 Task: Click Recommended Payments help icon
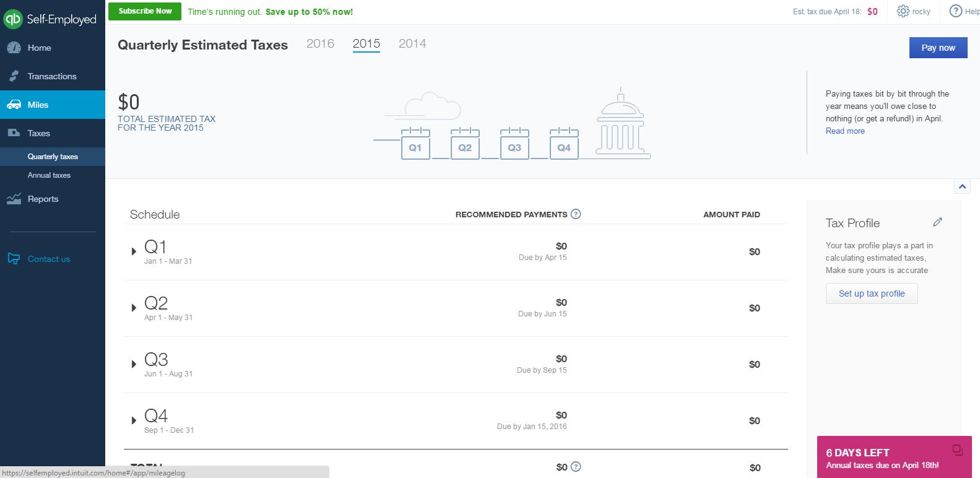[x=576, y=214]
